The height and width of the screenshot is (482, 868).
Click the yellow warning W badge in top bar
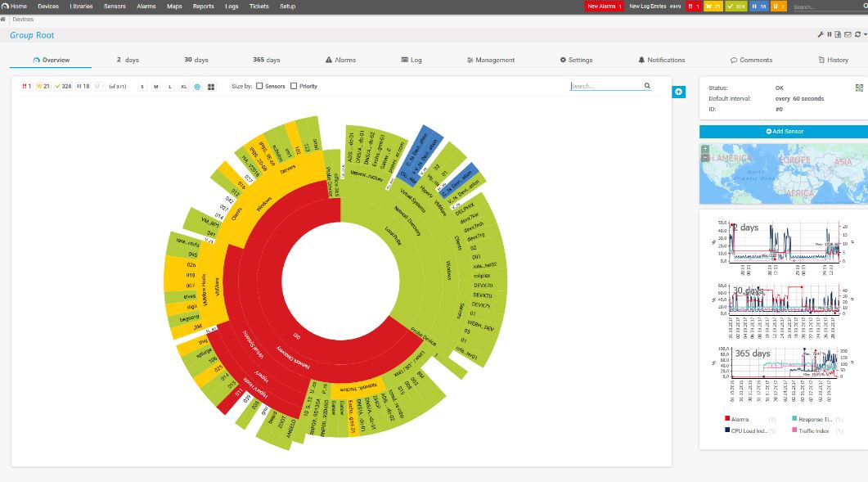click(713, 6)
